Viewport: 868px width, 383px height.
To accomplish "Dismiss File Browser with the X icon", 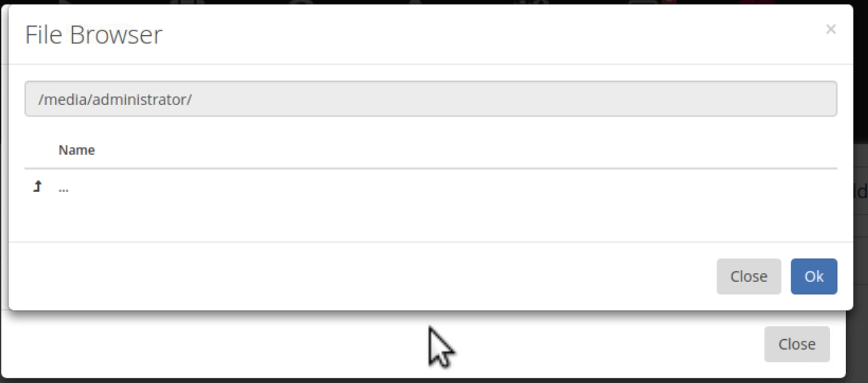I will [x=830, y=29].
